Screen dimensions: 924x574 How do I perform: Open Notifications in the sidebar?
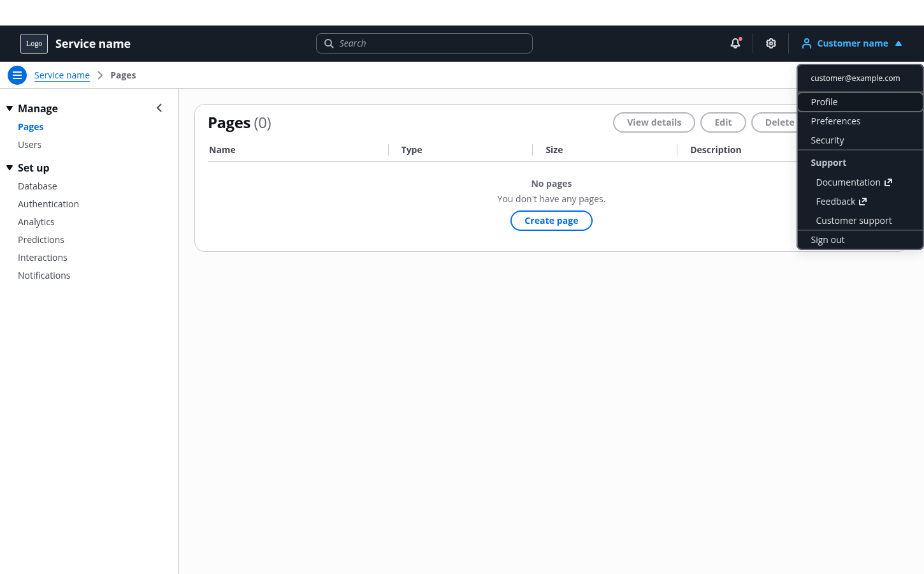click(44, 276)
